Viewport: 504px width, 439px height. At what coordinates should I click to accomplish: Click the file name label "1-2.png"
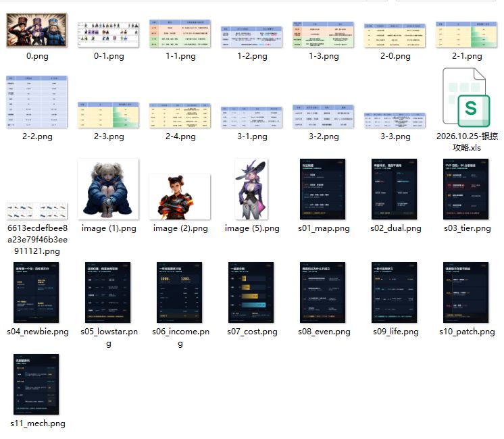[252, 56]
